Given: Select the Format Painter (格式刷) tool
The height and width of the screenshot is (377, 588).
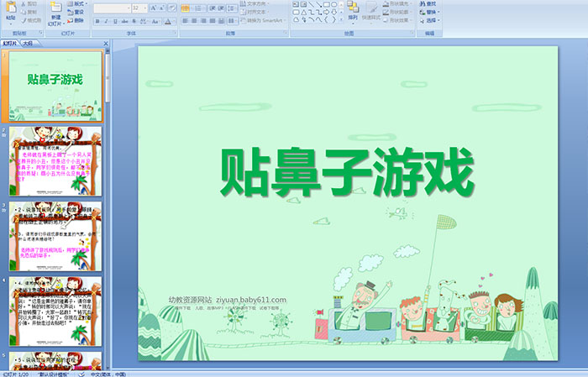Looking at the screenshot, I should click(31, 20).
